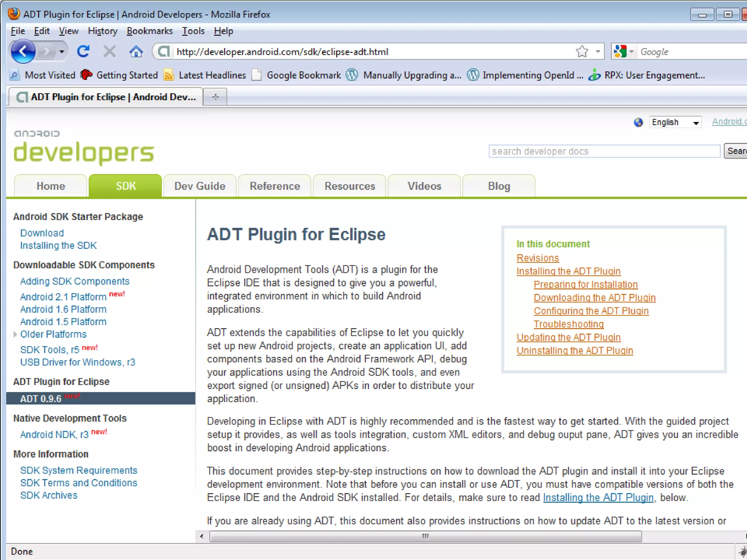Open URL bar history dropdown arrow
747x560 pixels.
[598, 51]
